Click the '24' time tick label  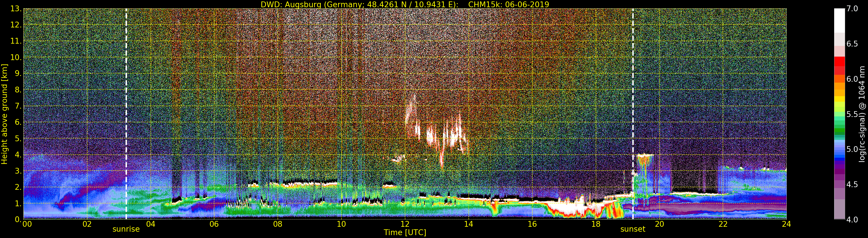point(786,224)
